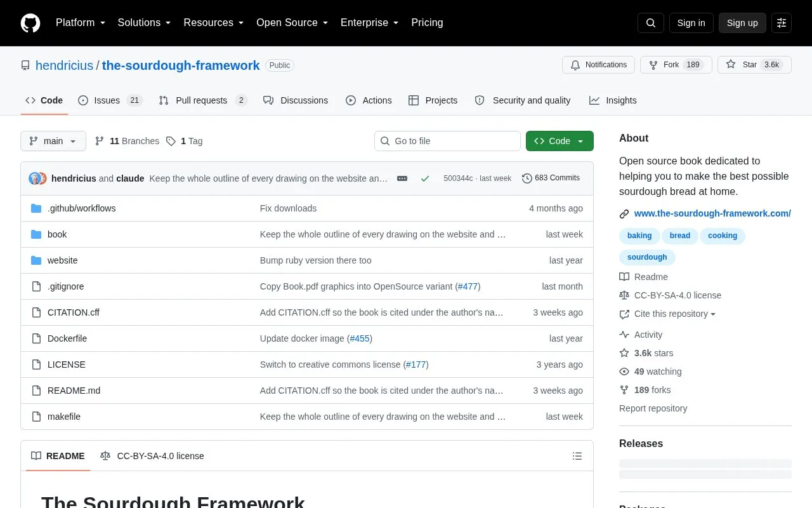Viewport: 812px width, 508px height.
Task: Open the Platform menu in header
Action: coord(81,23)
